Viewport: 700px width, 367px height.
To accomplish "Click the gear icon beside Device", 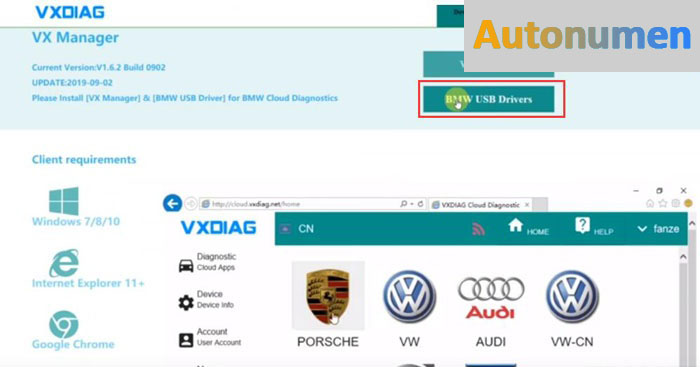I will point(186,302).
